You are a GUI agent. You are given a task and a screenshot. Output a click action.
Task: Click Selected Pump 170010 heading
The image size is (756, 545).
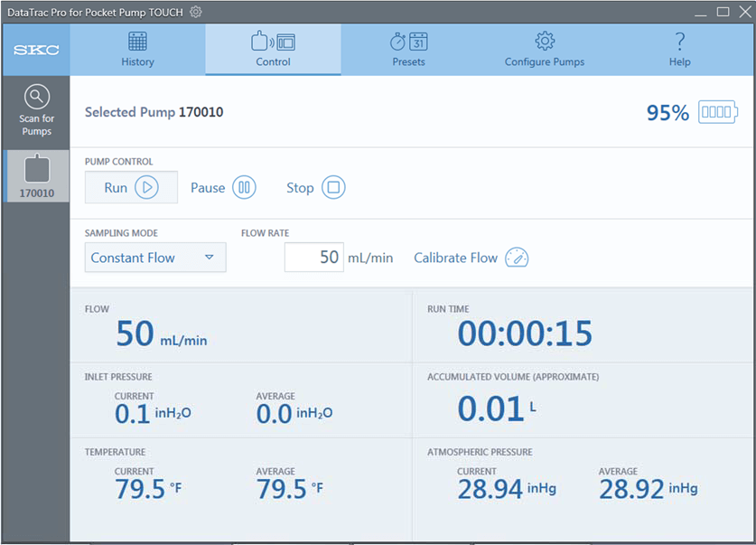[154, 112]
